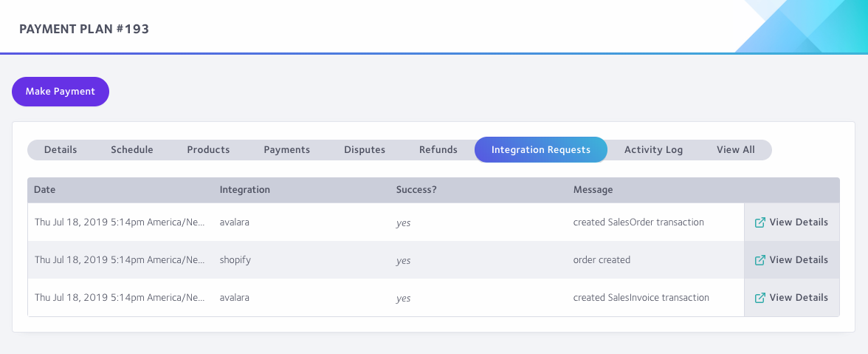The height and width of the screenshot is (354, 868).
Task: Click external-link icon for SalesOrder transaction row
Action: 760,222
